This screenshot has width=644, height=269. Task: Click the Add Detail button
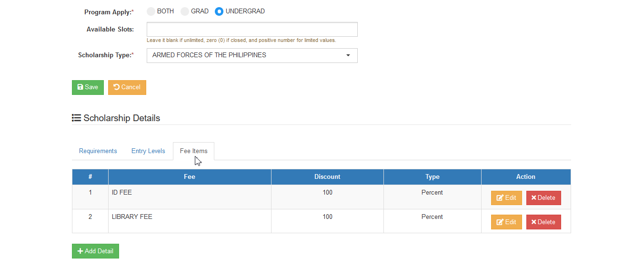coord(95,251)
